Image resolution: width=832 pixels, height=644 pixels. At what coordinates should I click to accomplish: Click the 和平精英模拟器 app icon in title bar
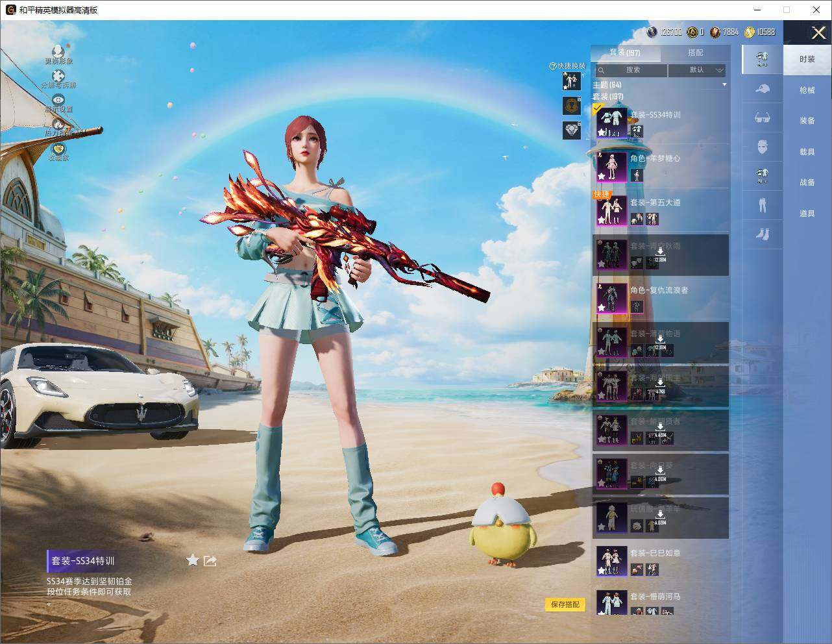coord(10,10)
